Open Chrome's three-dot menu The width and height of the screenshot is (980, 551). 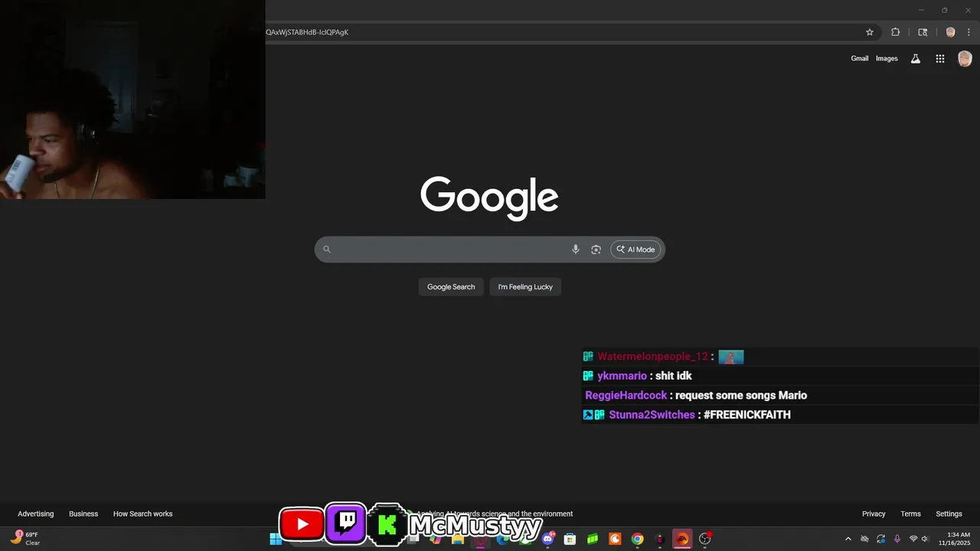pyautogui.click(x=969, y=32)
